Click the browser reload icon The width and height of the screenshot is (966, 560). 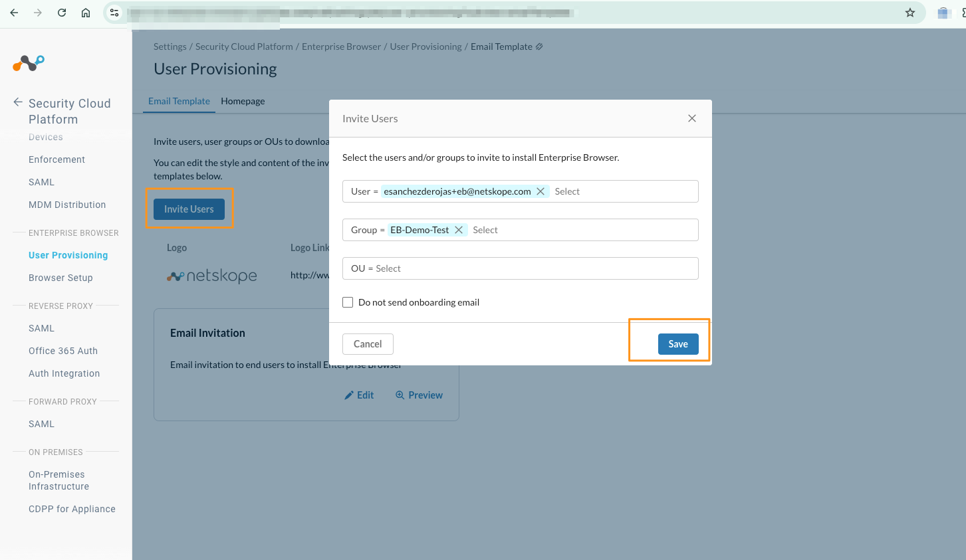tap(62, 13)
